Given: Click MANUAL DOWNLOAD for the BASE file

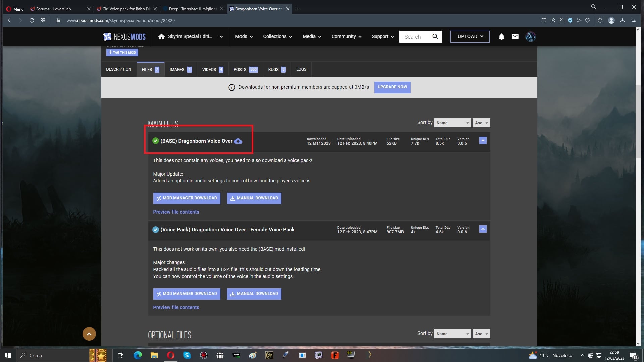Looking at the screenshot, I should (x=254, y=198).
